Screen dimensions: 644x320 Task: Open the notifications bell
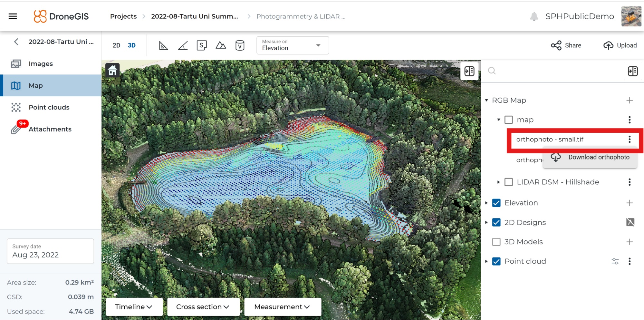tap(534, 16)
